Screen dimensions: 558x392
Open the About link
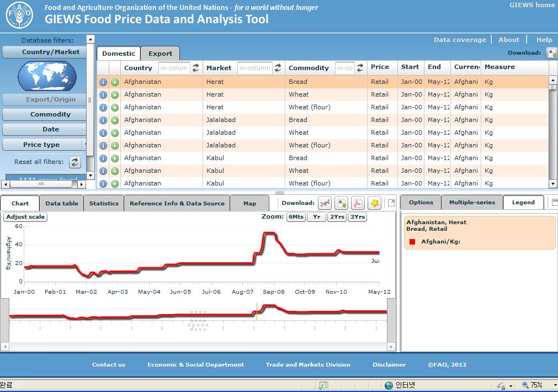coord(508,40)
